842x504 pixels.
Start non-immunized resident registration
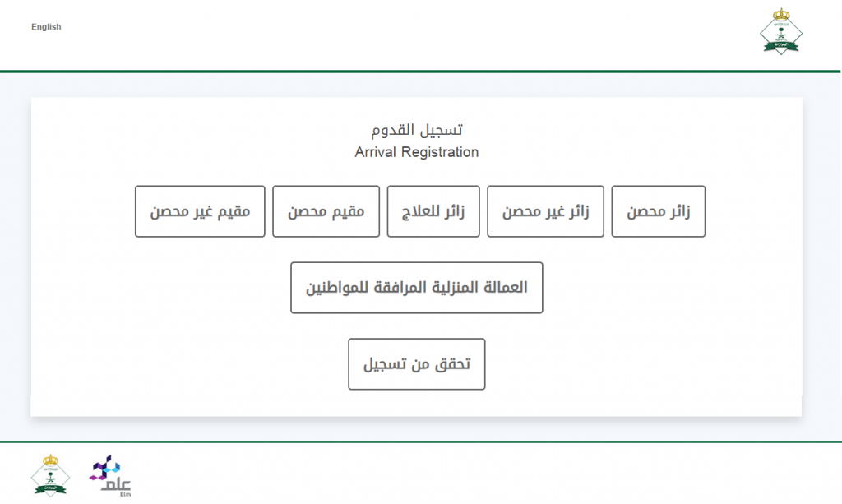tap(200, 211)
